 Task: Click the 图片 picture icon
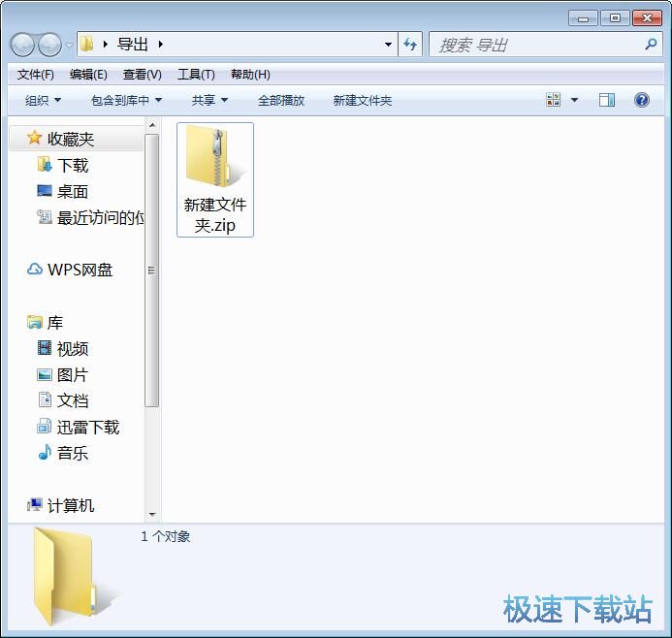tap(45, 374)
